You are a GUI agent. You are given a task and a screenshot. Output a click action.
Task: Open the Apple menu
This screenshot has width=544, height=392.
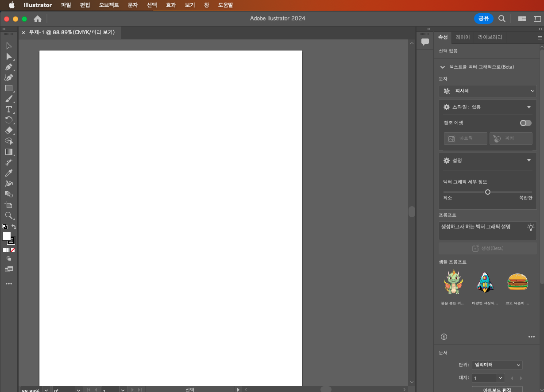click(12, 5)
